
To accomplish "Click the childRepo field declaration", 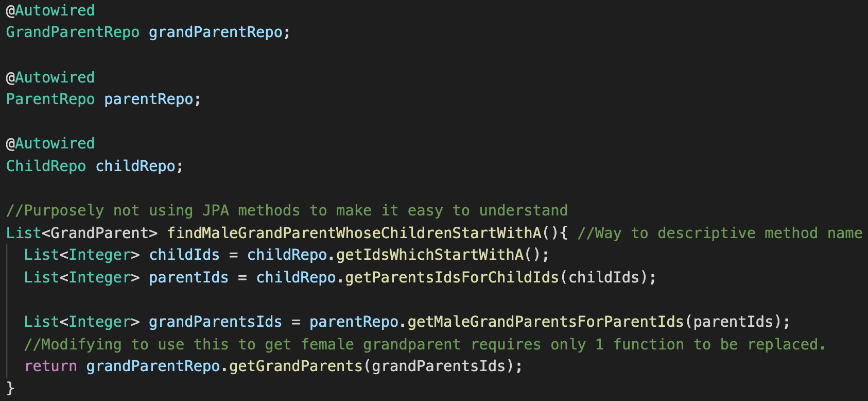I will coord(135,166).
